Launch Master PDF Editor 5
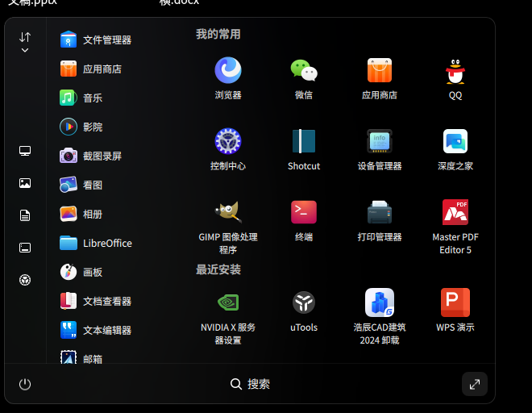The image size is (532, 413). [x=455, y=227]
